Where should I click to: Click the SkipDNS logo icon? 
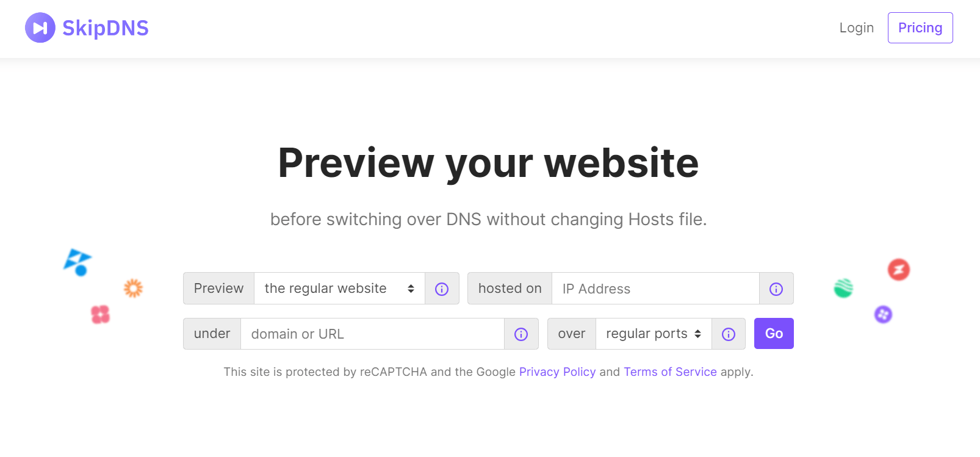(x=40, y=27)
